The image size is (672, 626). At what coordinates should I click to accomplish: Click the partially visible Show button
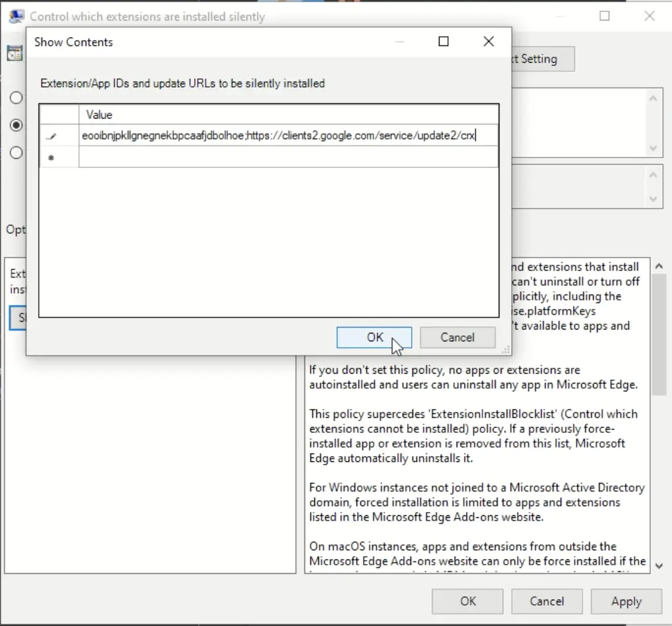[x=18, y=318]
